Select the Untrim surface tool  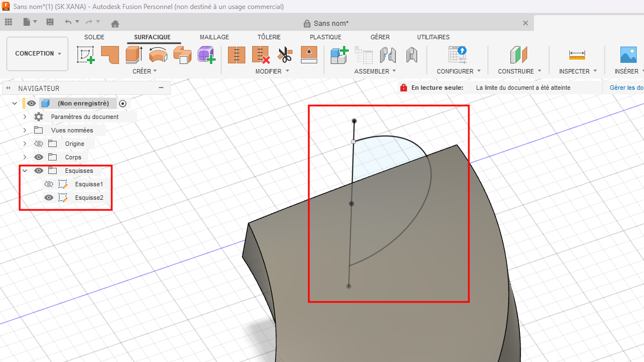(261, 54)
